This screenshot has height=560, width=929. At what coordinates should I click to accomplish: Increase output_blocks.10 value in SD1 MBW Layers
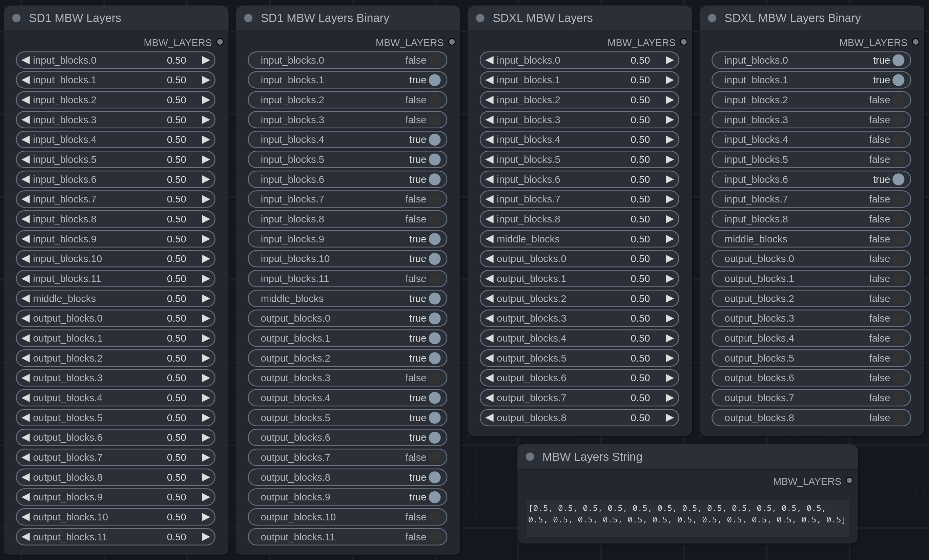pyautogui.click(x=206, y=517)
